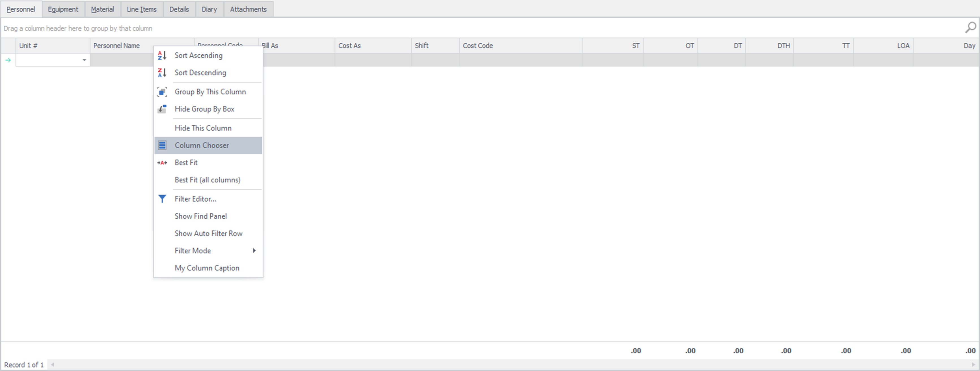This screenshot has height=371, width=980.
Task: Click the Hide Group By Box icon
Action: [162, 109]
